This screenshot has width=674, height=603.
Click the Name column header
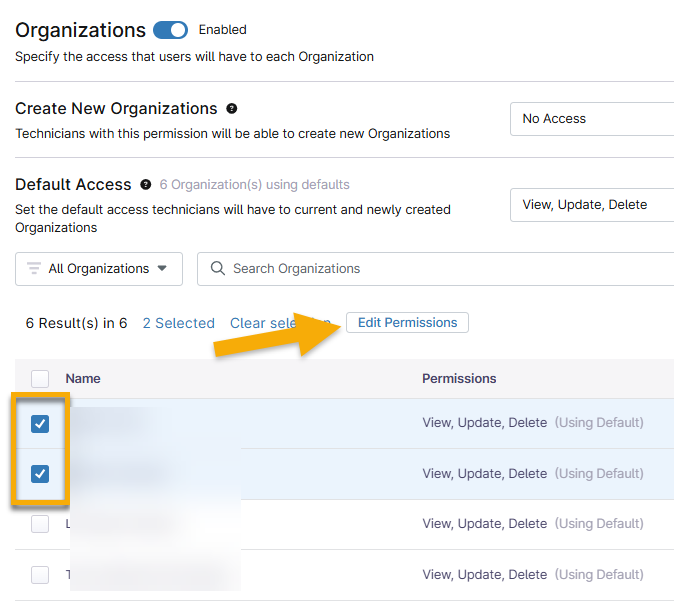click(83, 378)
